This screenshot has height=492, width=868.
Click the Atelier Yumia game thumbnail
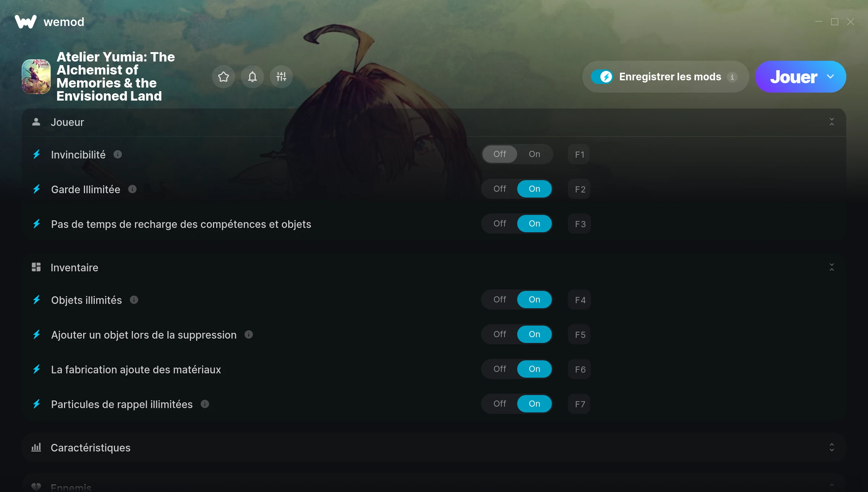coord(36,77)
